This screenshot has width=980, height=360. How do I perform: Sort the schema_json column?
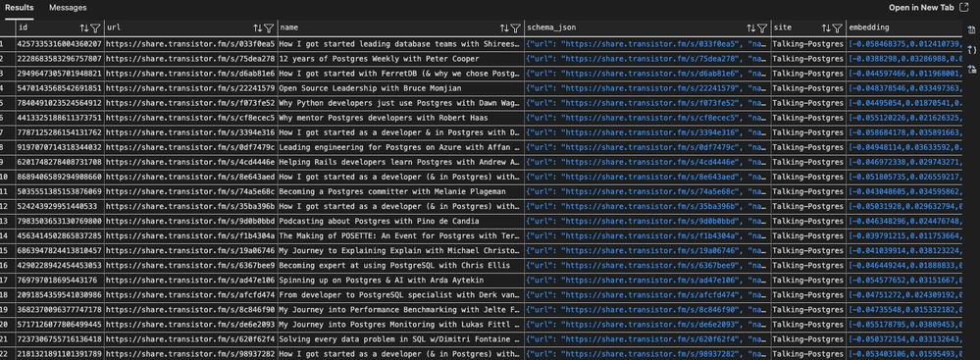[x=751, y=28]
